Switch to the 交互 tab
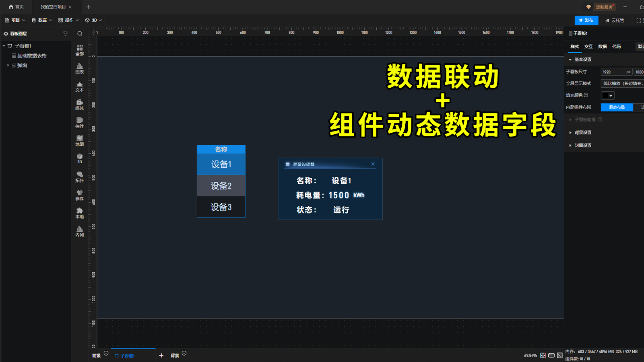 (588, 47)
